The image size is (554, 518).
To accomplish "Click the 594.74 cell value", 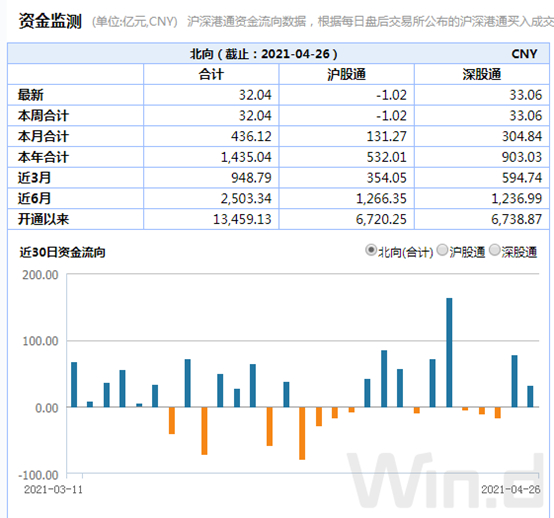I will [x=522, y=178].
